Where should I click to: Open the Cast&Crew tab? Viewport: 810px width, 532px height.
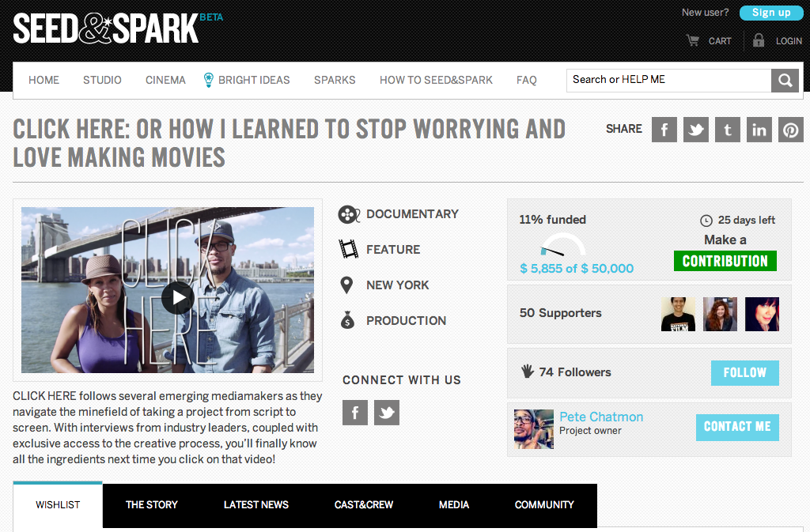click(x=364, y=505)
